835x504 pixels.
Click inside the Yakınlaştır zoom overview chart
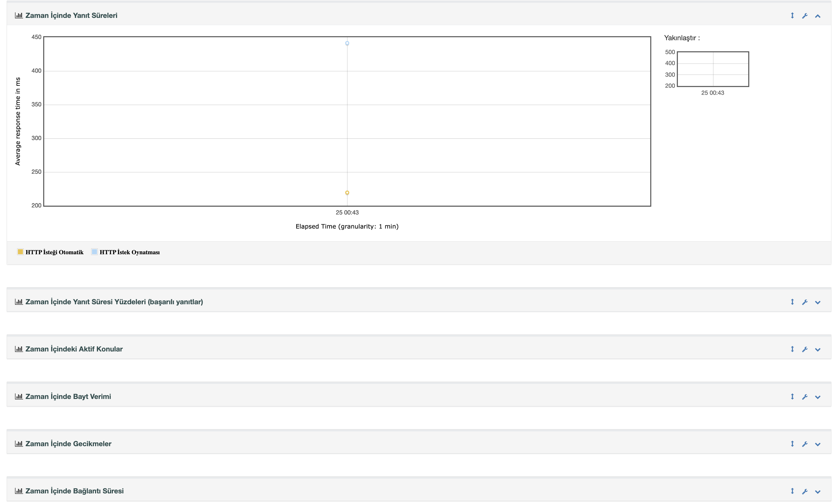click(713, 69)
